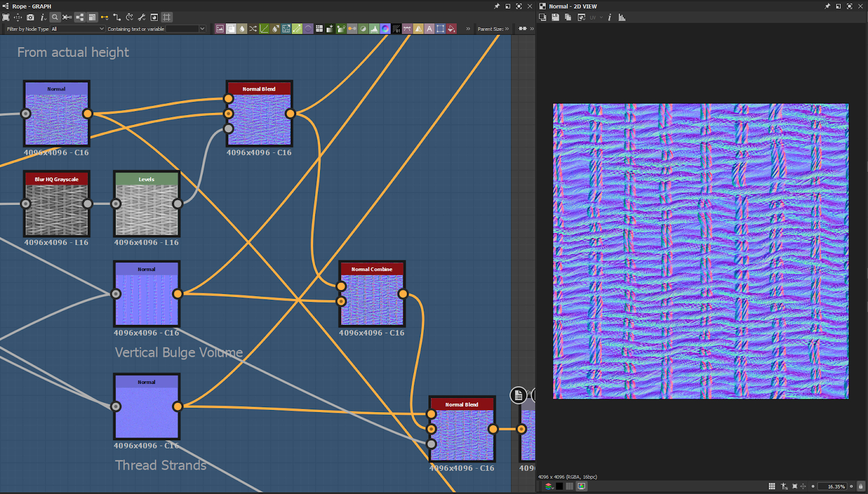Click the black background color swatch

559,486
